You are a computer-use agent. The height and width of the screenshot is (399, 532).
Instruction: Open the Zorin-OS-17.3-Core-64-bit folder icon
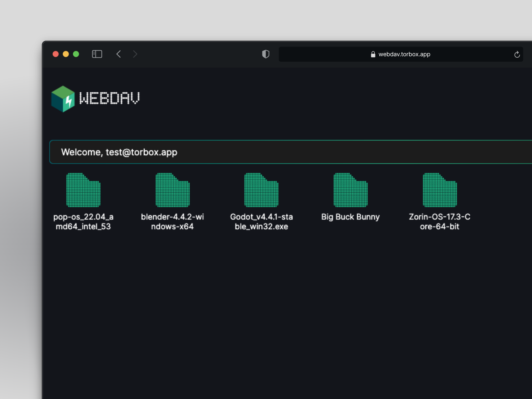tap(440, 190)
